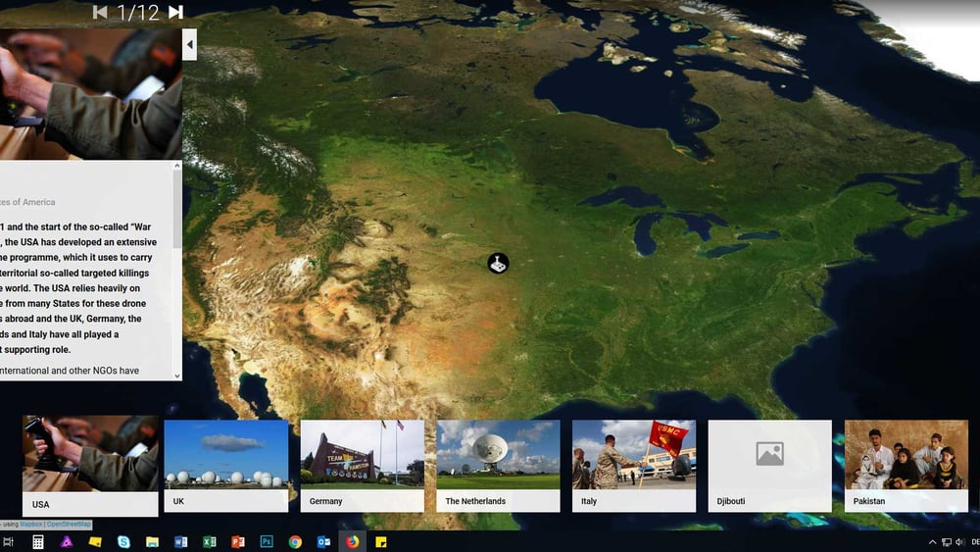The height and width of the screenshot is (552, 980).
Task: Launch Calculator from the taskbar
Action: click(38, 542)
